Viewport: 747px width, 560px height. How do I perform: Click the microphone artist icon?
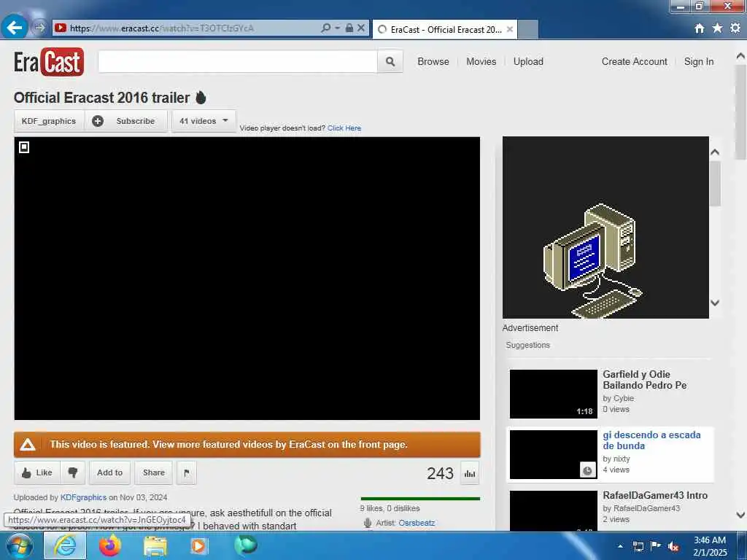(368, 523)
